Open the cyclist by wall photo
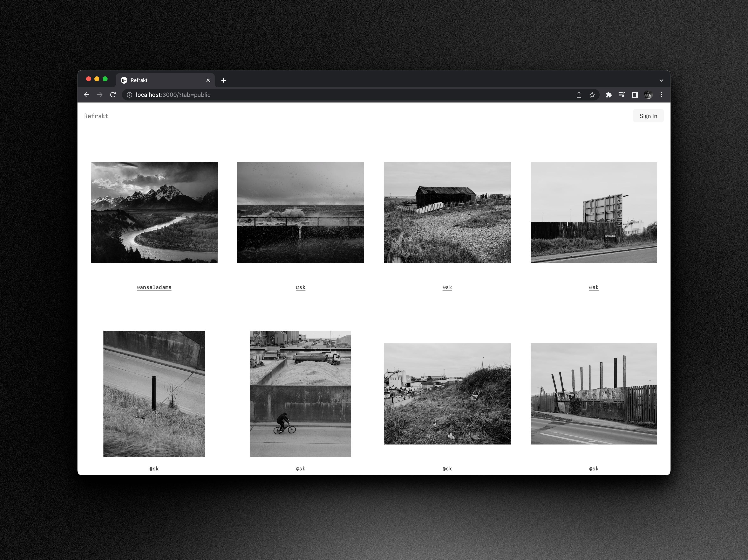Screen dimensions: 748x560 click(x=300, y=394)
